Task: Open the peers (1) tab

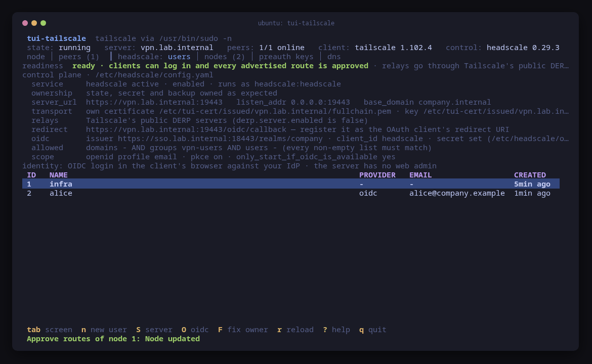Action: [79, 57]
